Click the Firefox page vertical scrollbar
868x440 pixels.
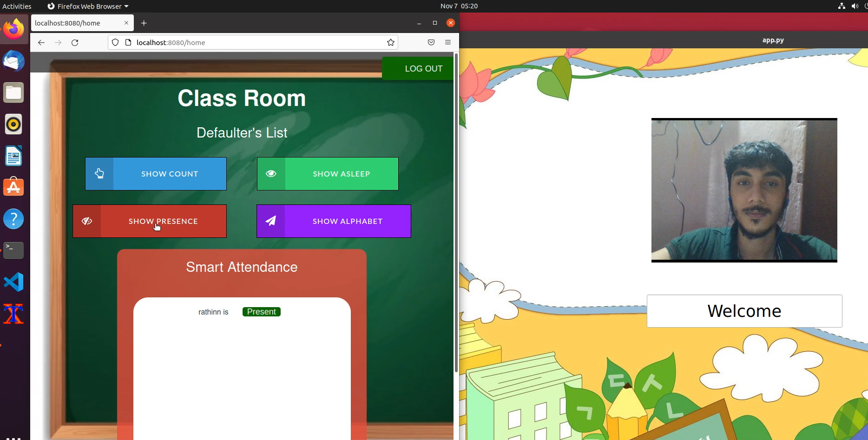click(456, 213)
